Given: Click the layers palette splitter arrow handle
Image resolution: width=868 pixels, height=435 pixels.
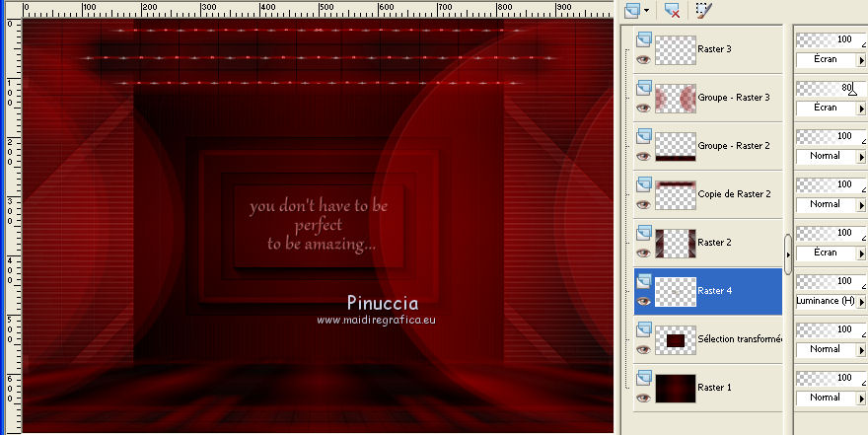Looking at the screenshot, I should click(788, 254).
